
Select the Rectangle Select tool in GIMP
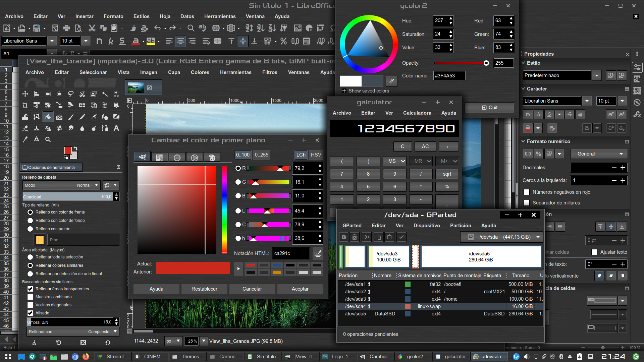[48, 94]
